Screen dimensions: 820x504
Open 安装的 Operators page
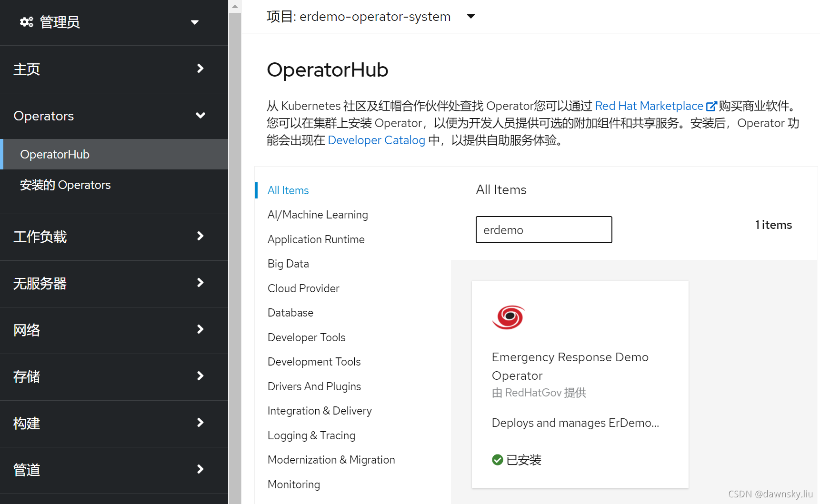click(x=65, y=185)
